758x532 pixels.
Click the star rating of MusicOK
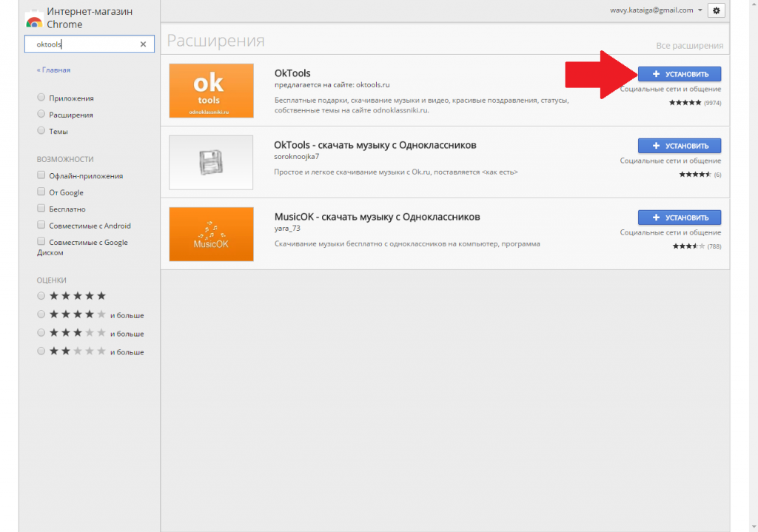pyautogui.click(x=688, y=246)
